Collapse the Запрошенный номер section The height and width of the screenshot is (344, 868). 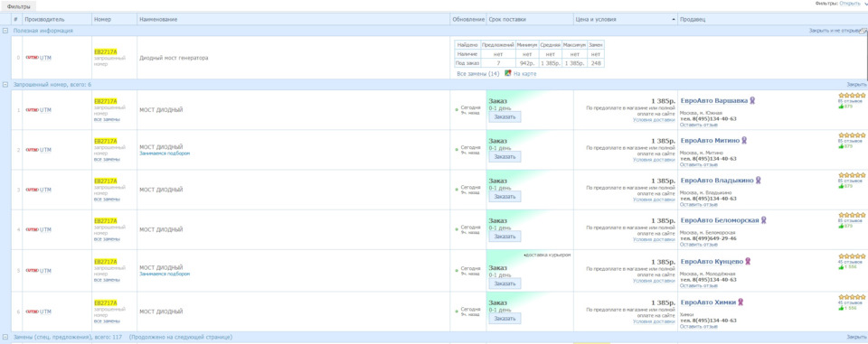point(5,85)
